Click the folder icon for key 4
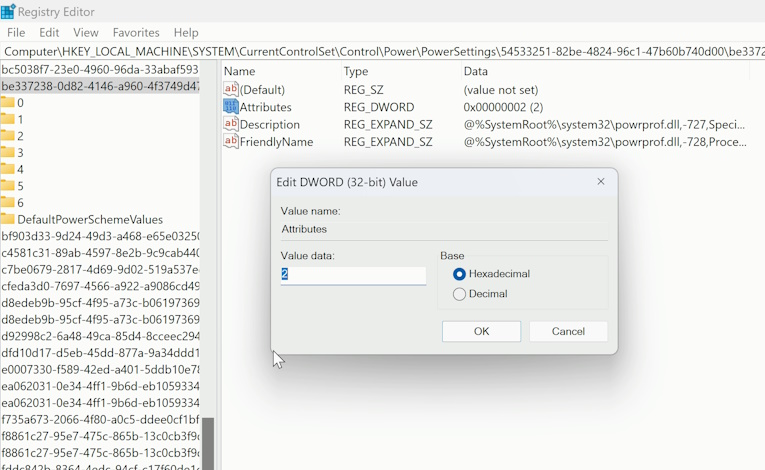This screenshot has height=470, width=765. [x=7, y=169]
